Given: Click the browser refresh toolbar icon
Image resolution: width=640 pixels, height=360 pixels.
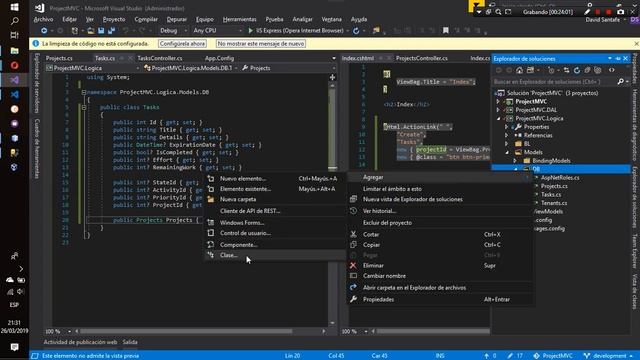Looking at the screenshot, I should coord(356,31).
